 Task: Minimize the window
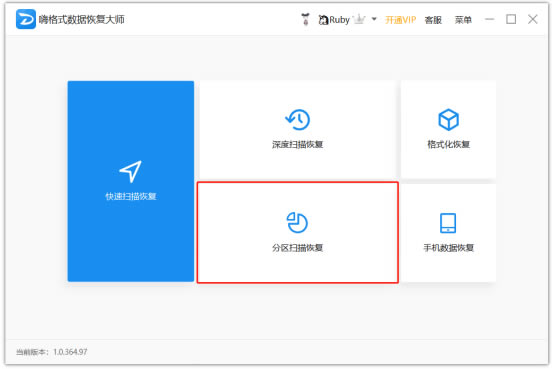490,19
